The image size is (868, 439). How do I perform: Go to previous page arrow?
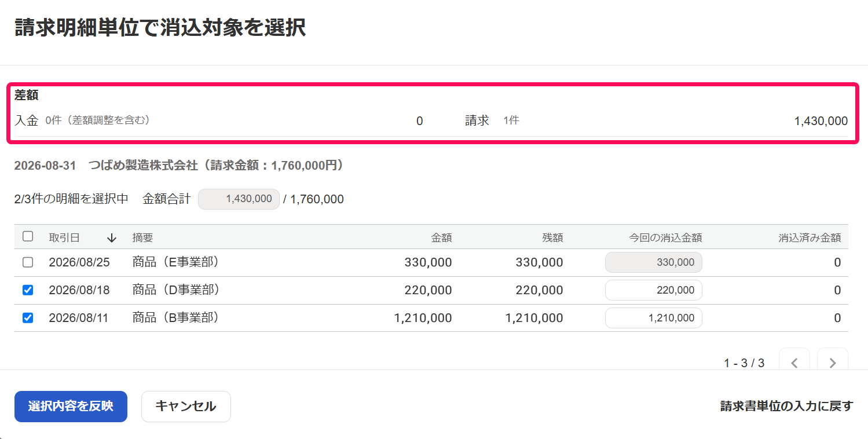(x=794, y=363)
